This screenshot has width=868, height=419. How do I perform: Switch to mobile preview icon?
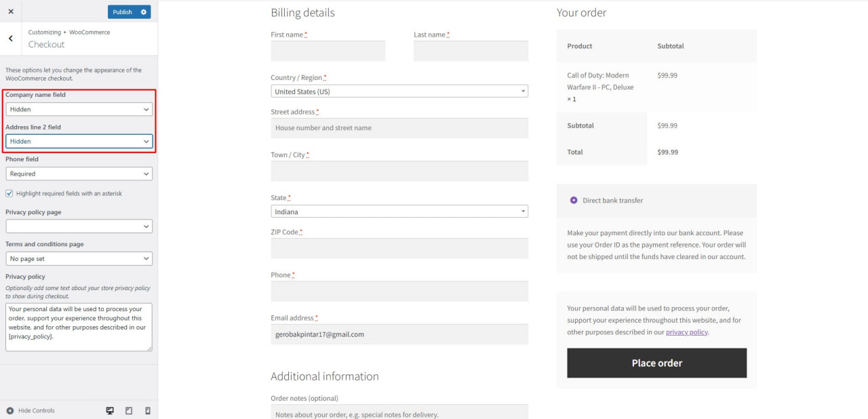(148, 411)
